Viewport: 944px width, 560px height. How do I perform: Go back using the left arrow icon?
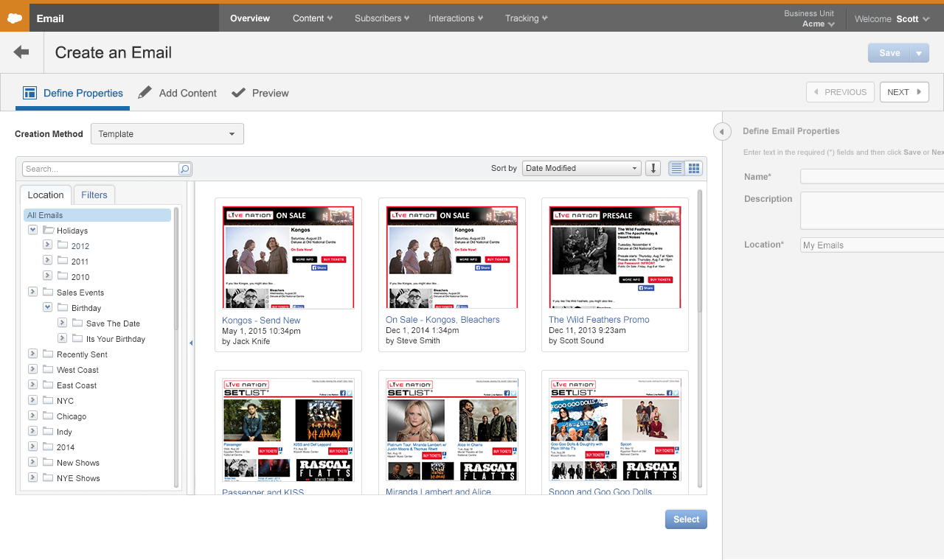coord(21,52)
